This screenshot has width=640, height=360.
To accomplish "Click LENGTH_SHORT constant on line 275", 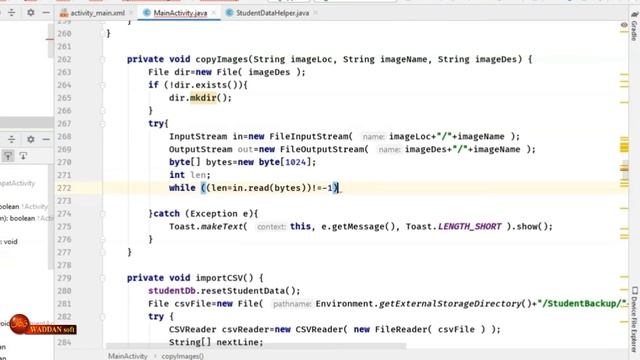I will [x=469, y=227].
